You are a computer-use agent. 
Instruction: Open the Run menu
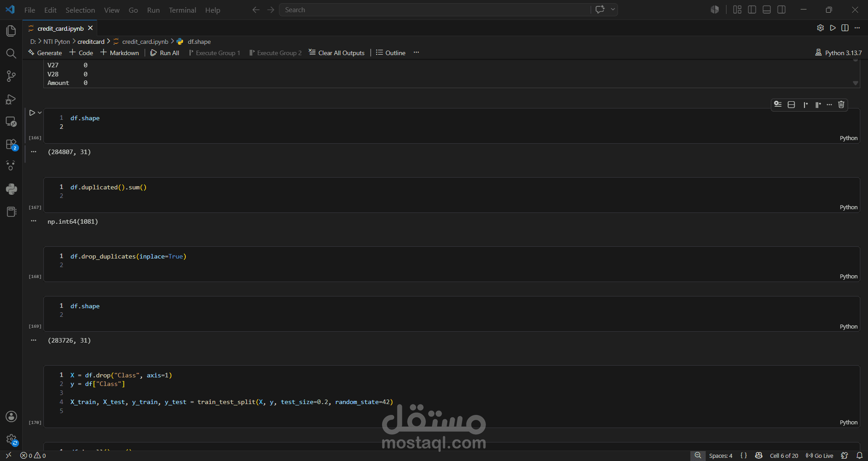(154, 10)
